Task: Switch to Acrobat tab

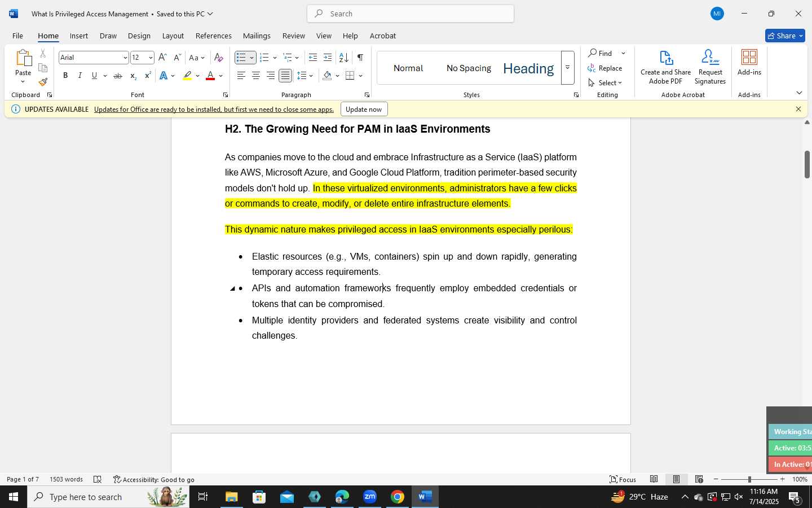Action: point(383,36)
